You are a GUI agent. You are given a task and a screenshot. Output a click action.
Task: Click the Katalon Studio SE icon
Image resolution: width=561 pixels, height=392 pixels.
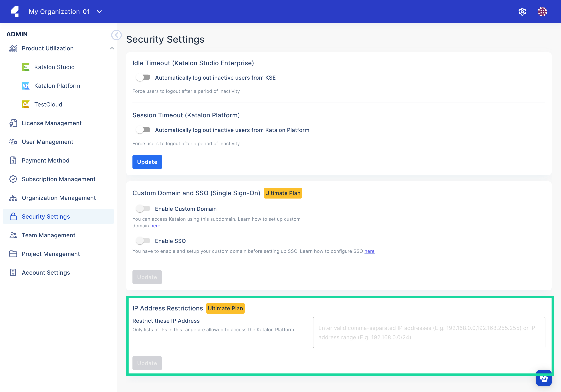click(x=25, y=67)
